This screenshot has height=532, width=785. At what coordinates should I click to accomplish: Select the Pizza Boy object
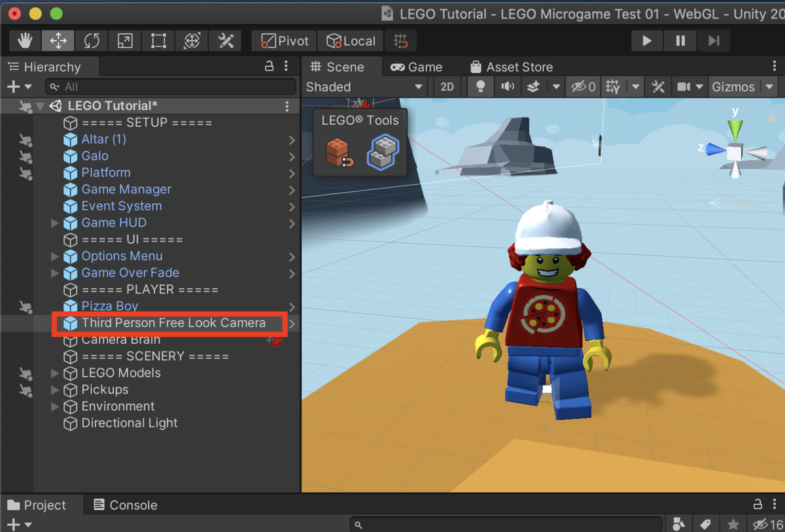coord(109,306)
